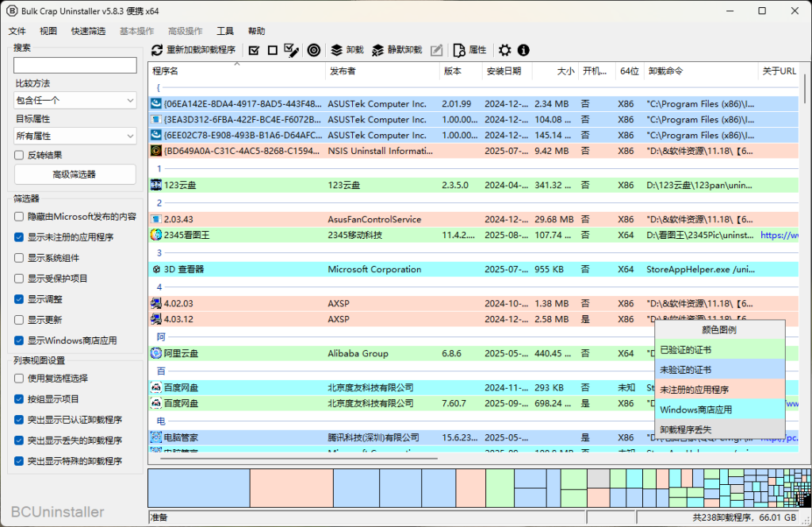
Task: Enable 隐藏由Microsoft发布的内容 checkbox
Action: click(19, 217)
